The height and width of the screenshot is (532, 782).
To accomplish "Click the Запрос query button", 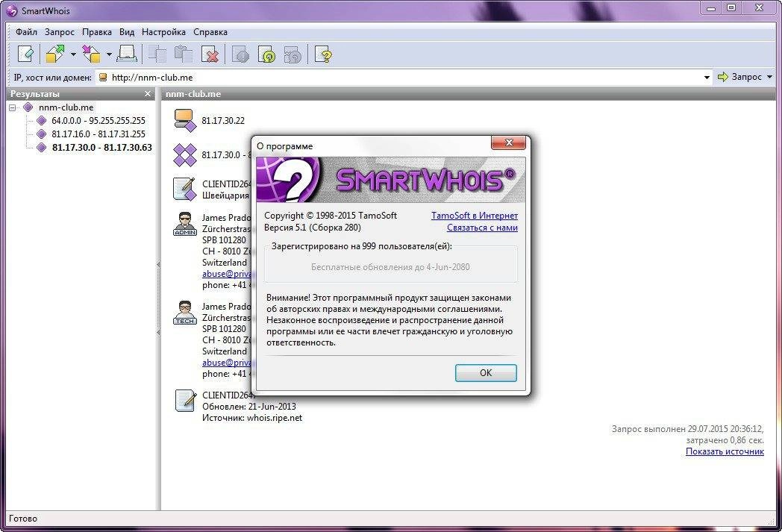I will pos(740,77).
